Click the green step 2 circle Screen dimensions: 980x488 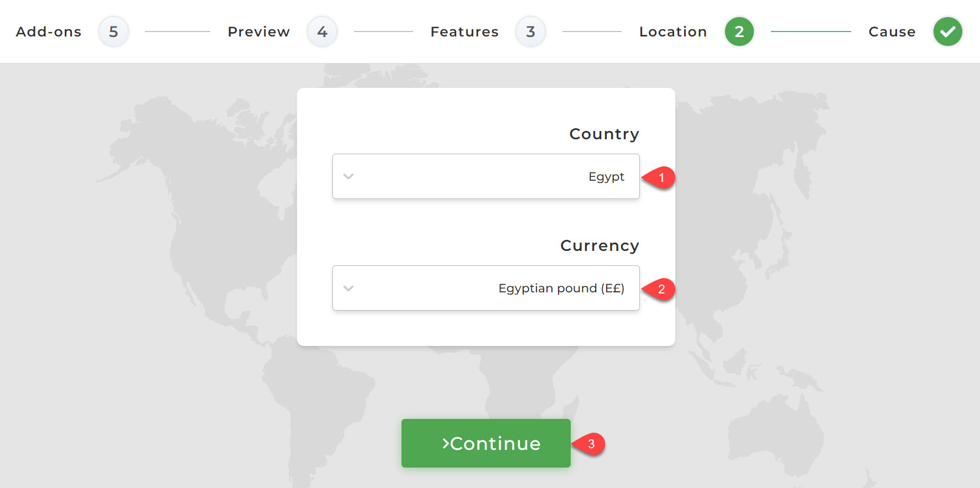739,32
